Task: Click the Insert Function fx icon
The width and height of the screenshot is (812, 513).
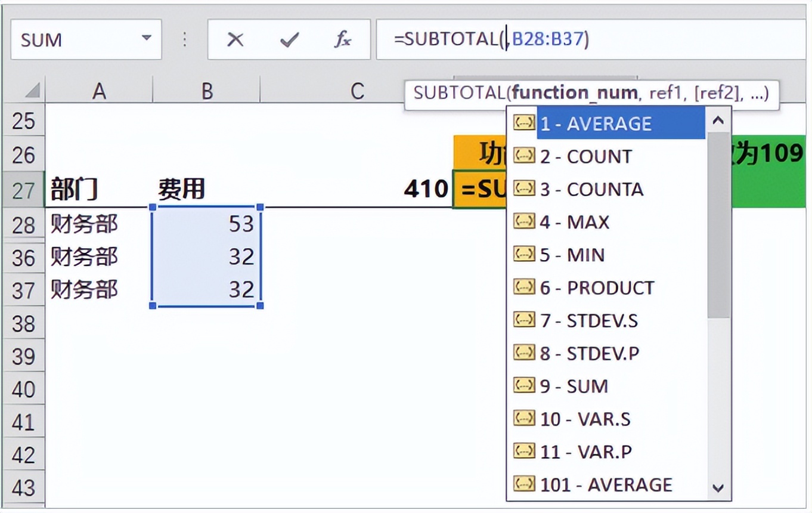Action: click(341, 39)
